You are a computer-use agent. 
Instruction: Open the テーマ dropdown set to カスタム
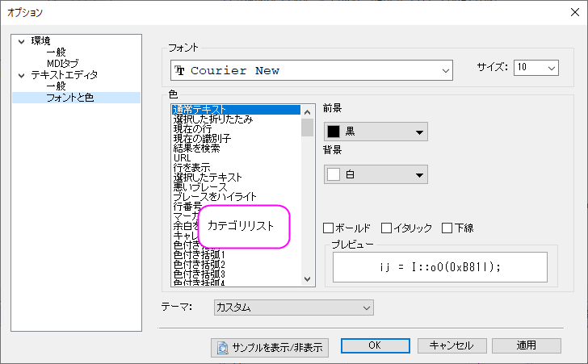(294, 308)
